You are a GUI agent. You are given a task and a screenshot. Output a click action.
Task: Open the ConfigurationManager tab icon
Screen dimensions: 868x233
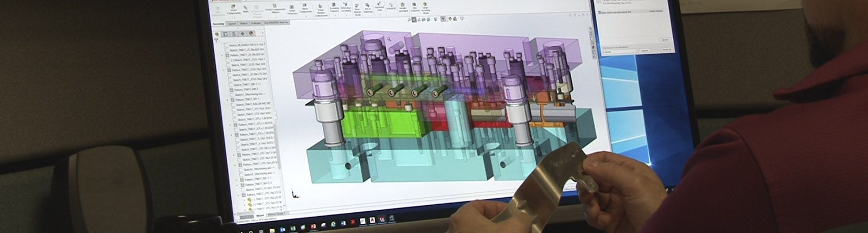coord(234,34)
